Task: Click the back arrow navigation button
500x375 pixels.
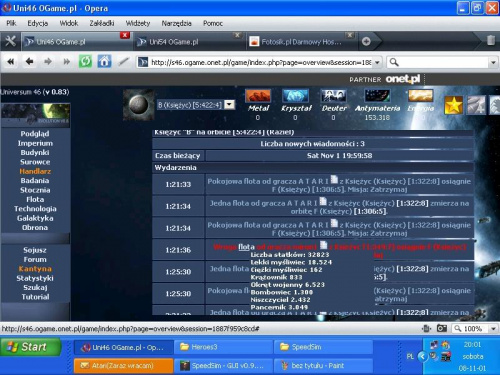Action: tap(29, 61)
